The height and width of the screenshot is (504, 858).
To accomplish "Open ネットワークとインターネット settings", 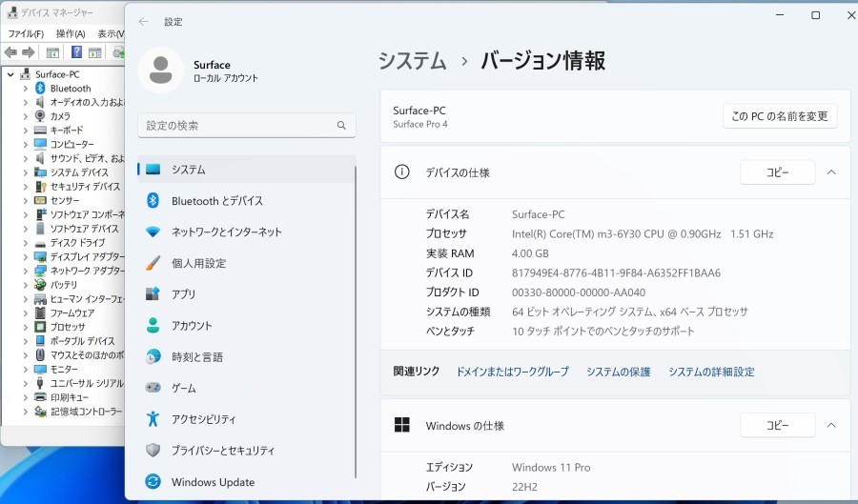I will (x=246, y=232).
